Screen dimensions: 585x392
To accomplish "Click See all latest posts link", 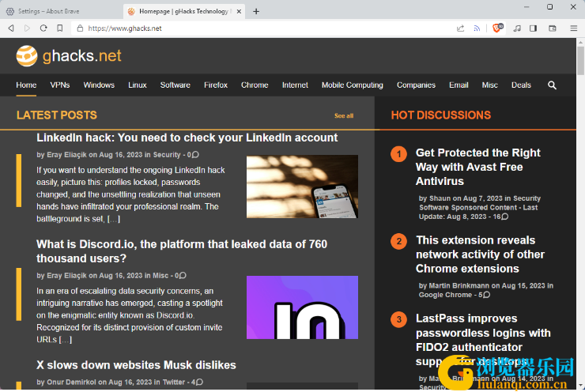I will click(344, 116).
